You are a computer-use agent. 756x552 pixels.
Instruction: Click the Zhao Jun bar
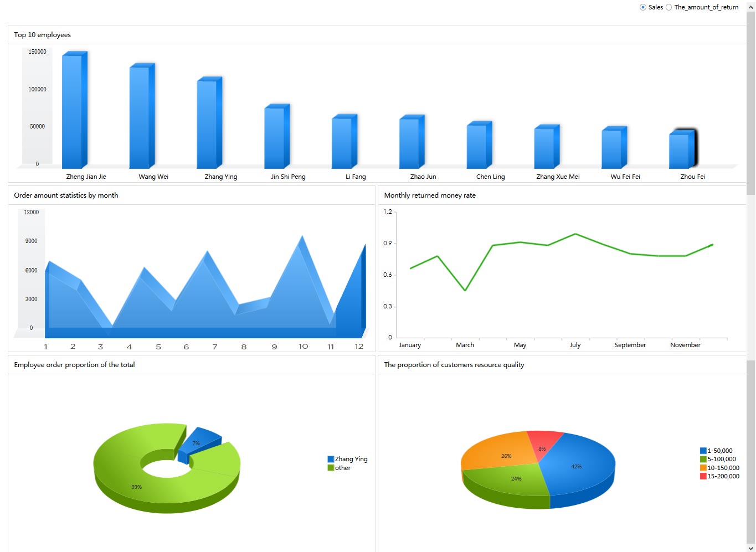(x=412, y=142)
